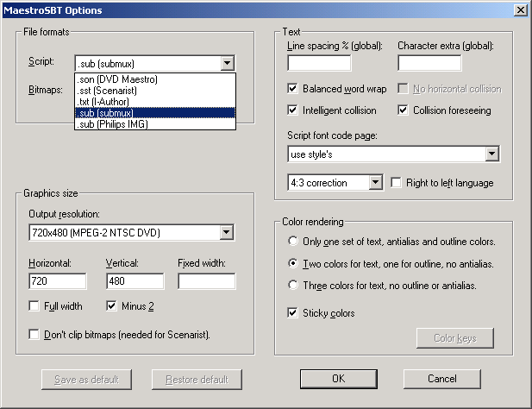Screen dimensions: 532x409
Task: Uncheck the Minus 2 checkbox
Action: [x=112, y=306]
